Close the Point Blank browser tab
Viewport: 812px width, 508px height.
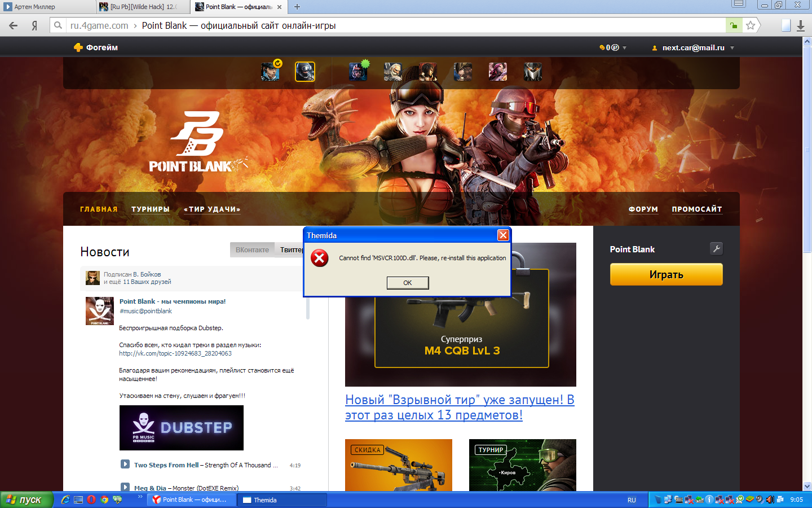coord(279,7)
